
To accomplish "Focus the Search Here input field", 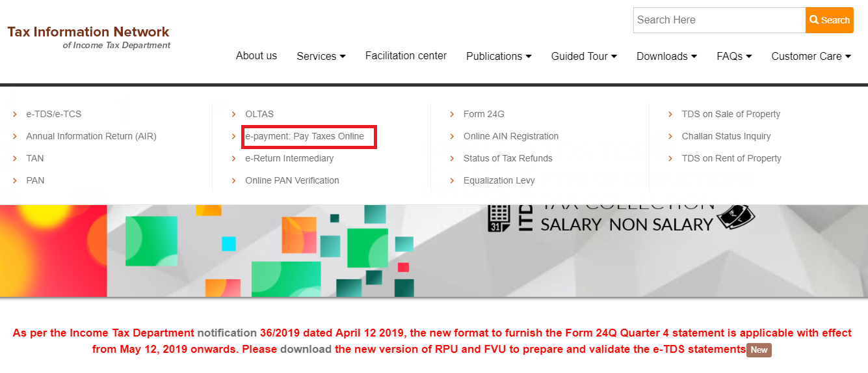I will 719,20.
